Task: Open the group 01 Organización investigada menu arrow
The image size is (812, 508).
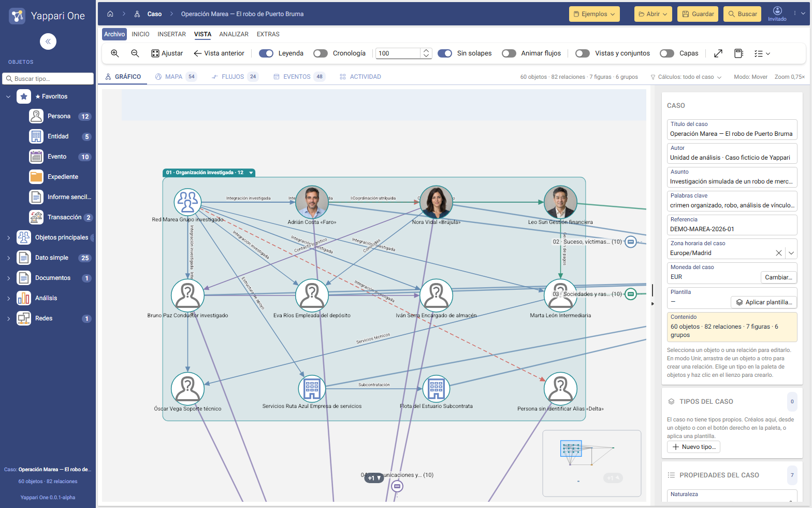Action: click(251, 173)
